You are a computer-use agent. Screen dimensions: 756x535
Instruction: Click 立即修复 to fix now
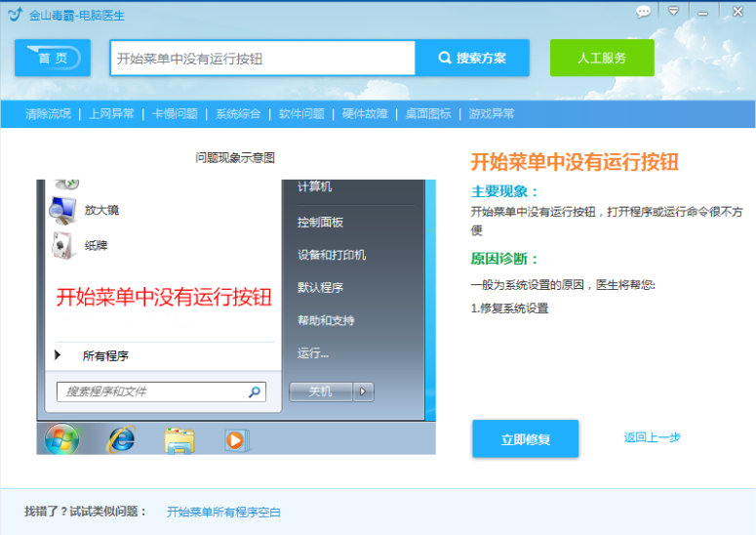526,439
